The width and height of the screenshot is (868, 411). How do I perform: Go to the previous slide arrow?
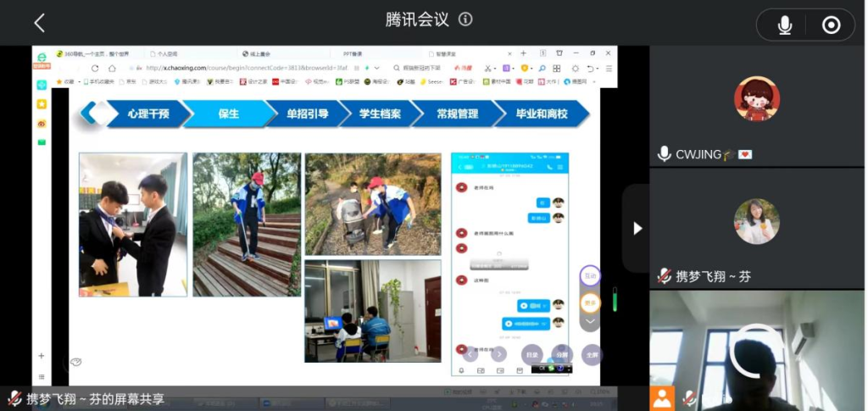(x=470, y=354)
